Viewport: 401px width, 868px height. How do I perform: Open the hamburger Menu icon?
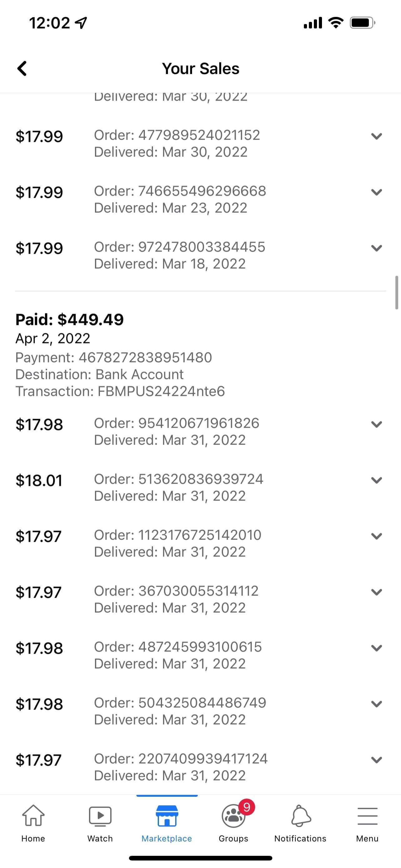pyautogui.click(x=367, y=816)
